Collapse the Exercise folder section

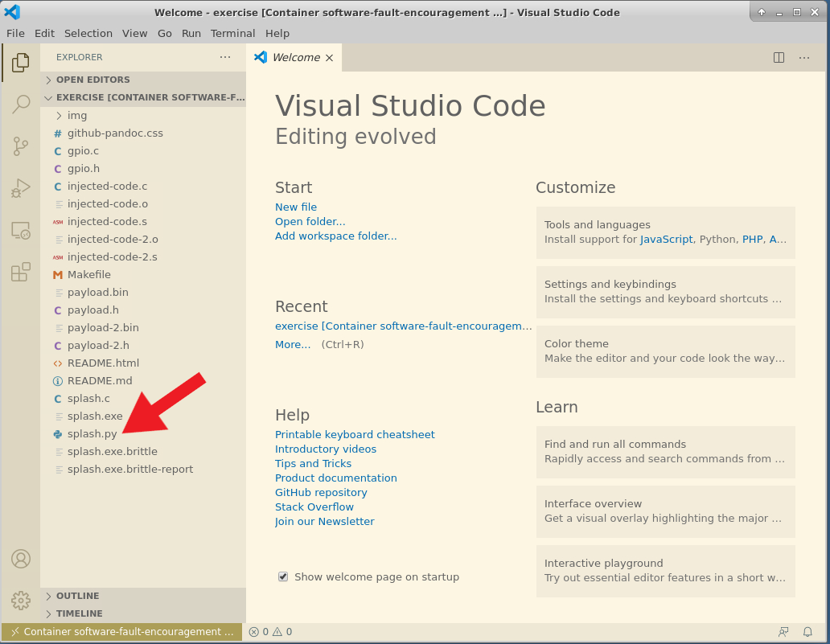click(143, 97)
